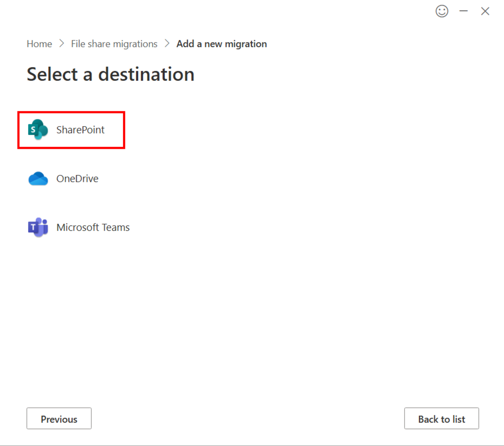Image resolution: width=504 pixels, height=446 pixels.
Task: Click the Select a destination heading
Action: tap(110, 74)
